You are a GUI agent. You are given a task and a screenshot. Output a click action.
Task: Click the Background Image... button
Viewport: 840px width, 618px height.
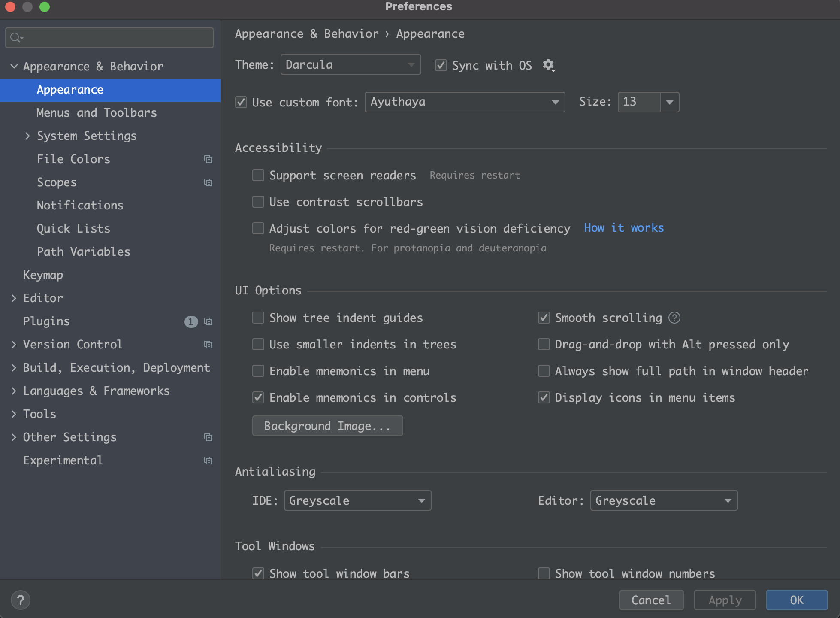327,426
